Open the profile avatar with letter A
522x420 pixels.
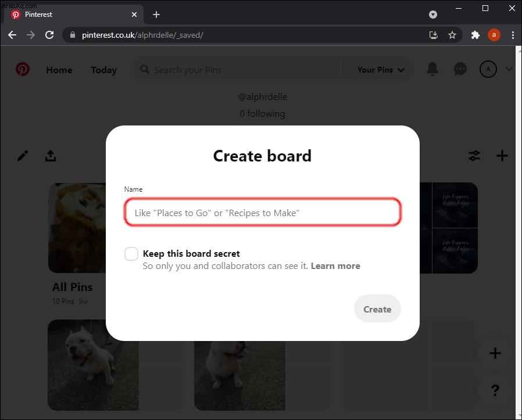[488, 69]
